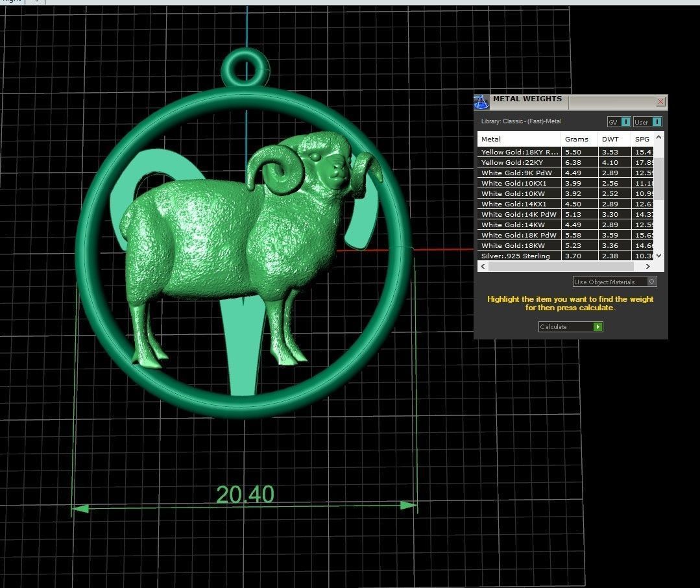Toggle the User library switch
Screen dimensions: 700x588
pos(647,121)
